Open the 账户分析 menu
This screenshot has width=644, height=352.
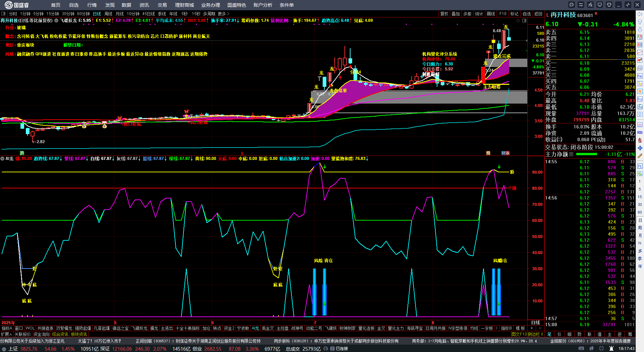tap(263, 5)
